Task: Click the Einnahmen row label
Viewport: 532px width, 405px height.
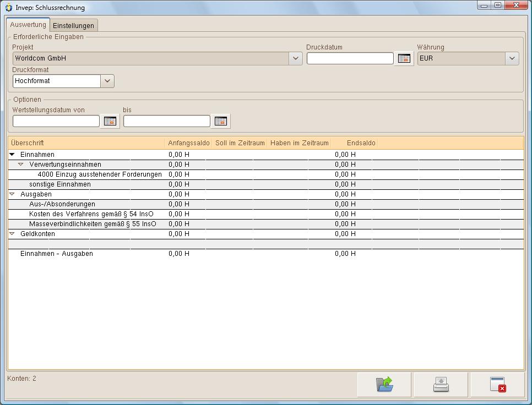Action: pyautogui.click(x=37, y=155)
